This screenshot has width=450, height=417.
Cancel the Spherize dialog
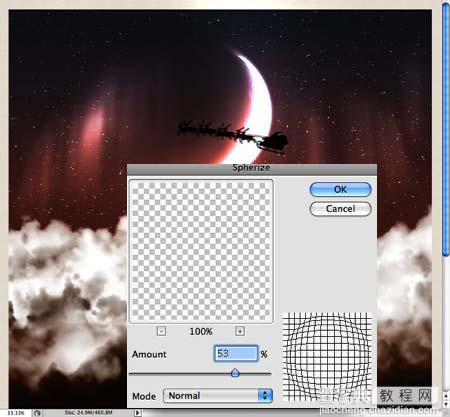coord(340,209)
